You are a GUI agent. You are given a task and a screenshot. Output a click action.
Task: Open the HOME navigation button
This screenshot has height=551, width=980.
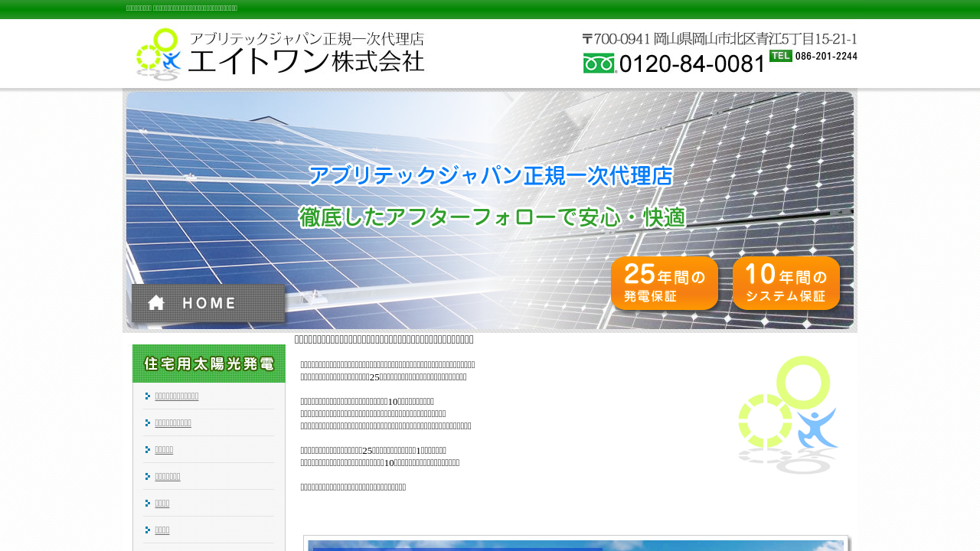click(208, 303)
